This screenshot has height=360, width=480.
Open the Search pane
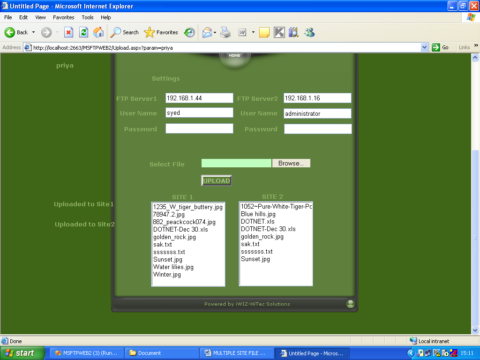(125, 32)
